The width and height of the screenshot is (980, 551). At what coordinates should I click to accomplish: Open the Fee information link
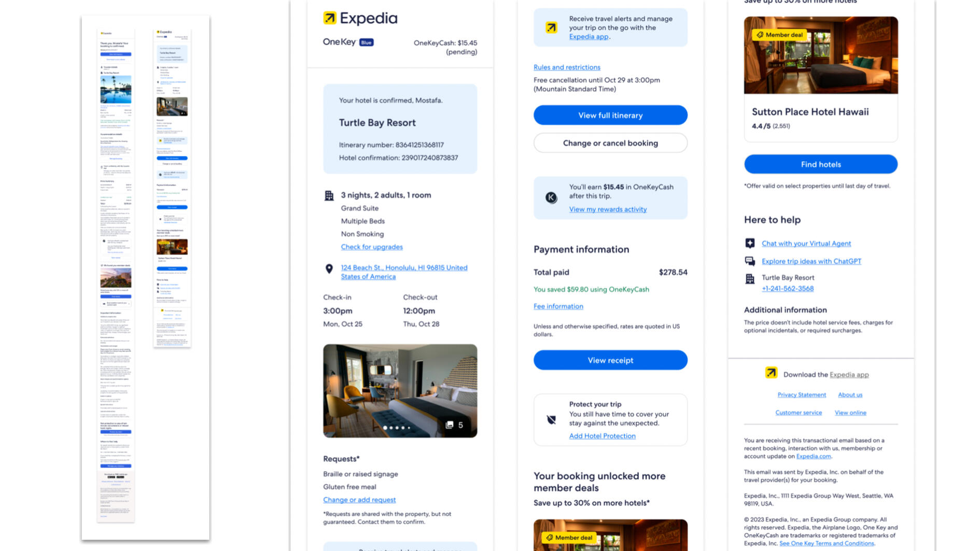(x=558, y=306)
